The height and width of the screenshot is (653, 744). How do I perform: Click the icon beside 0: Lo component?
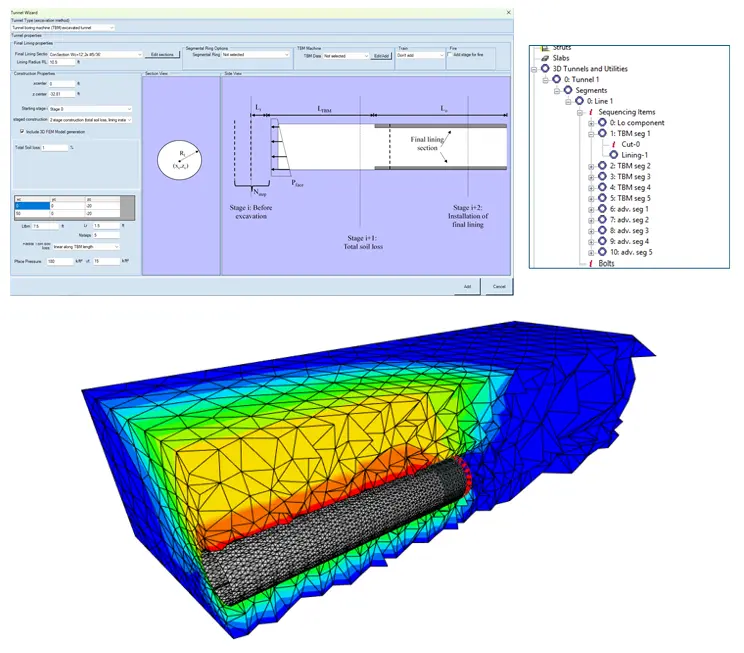pyautogui.click(x=602, y=122)
